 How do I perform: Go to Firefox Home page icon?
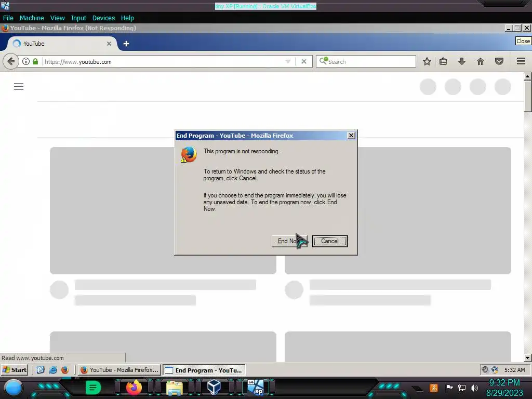point(480,61)
